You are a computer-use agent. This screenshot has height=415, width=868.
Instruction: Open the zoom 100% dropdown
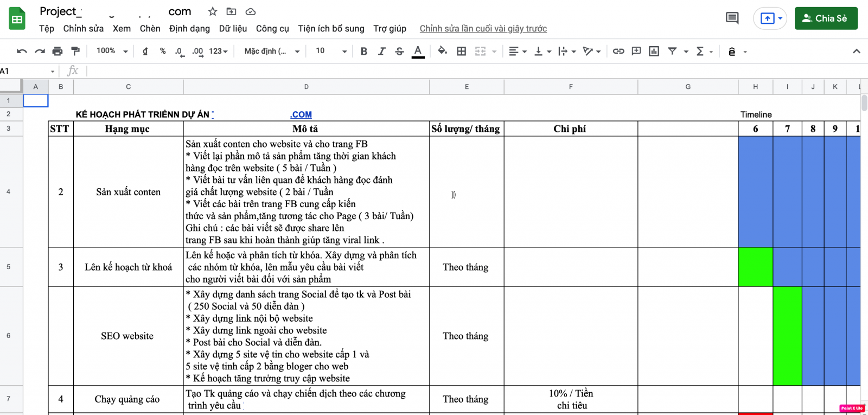coord(112,51)
